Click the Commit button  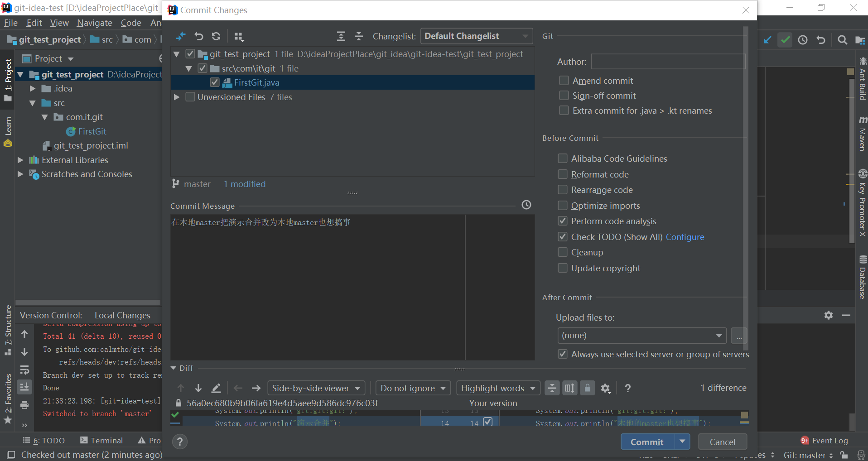(648, 442)
